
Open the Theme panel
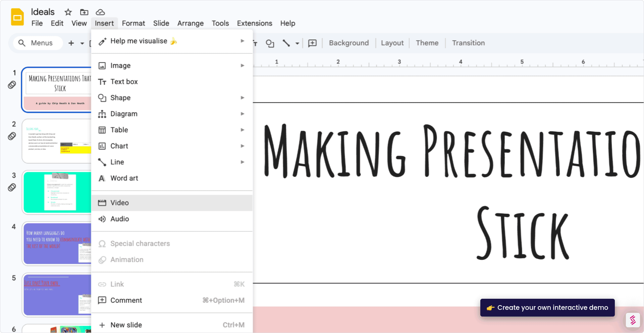[x=427, y=43]
